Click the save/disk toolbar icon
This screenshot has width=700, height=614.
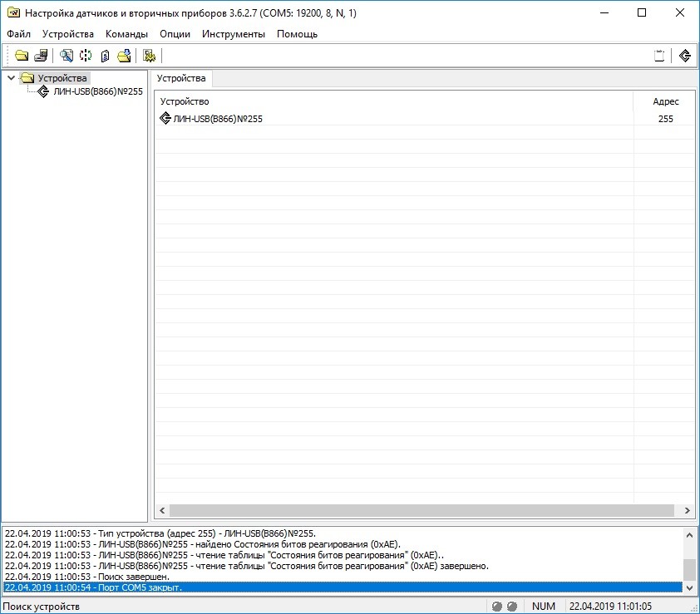(41, 56)
